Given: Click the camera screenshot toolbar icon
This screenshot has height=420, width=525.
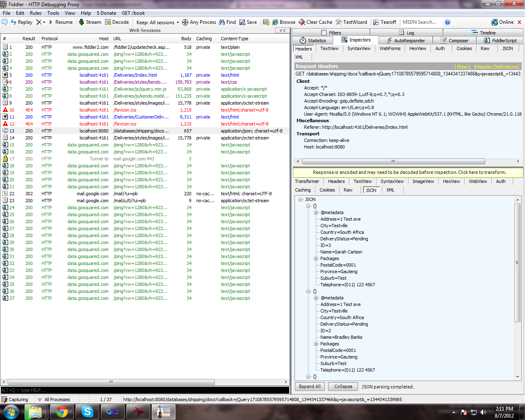Looking at the screenshot, I should (266, 22).
